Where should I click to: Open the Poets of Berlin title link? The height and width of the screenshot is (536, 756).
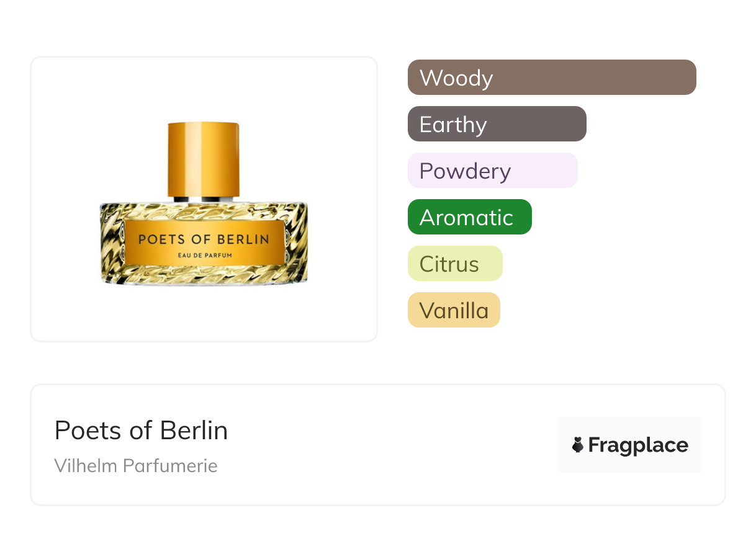(x=141, y=431)
